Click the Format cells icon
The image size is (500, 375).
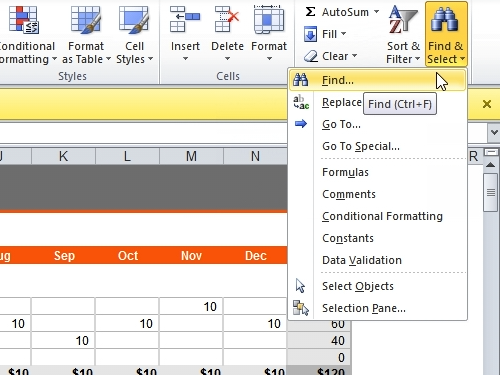pyautogui.click(x=269, y=19)
